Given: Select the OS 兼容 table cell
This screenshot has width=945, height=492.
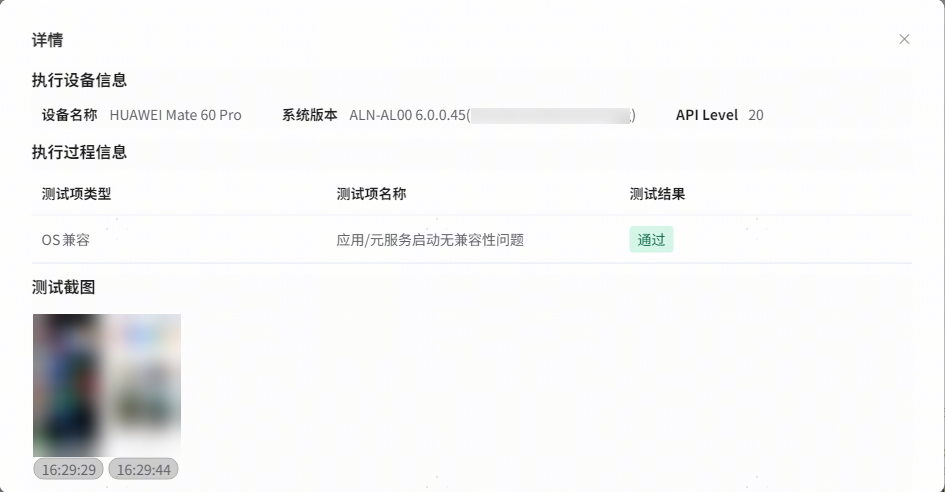Looking at the screenshot, I should [x=66, y=240].
